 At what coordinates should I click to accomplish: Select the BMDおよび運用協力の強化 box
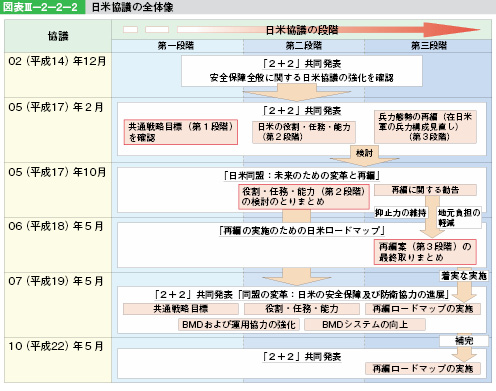pyautogui.click(x=239, y=324)
